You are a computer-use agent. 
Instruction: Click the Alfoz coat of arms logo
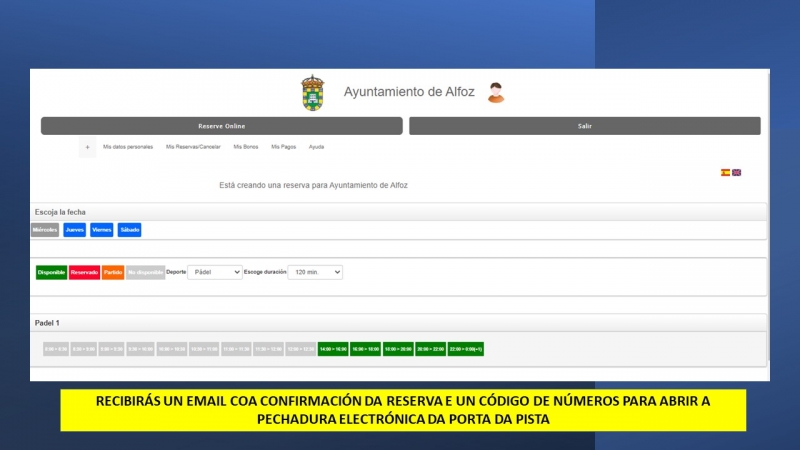pyautogui.click(x=313, y=93)
